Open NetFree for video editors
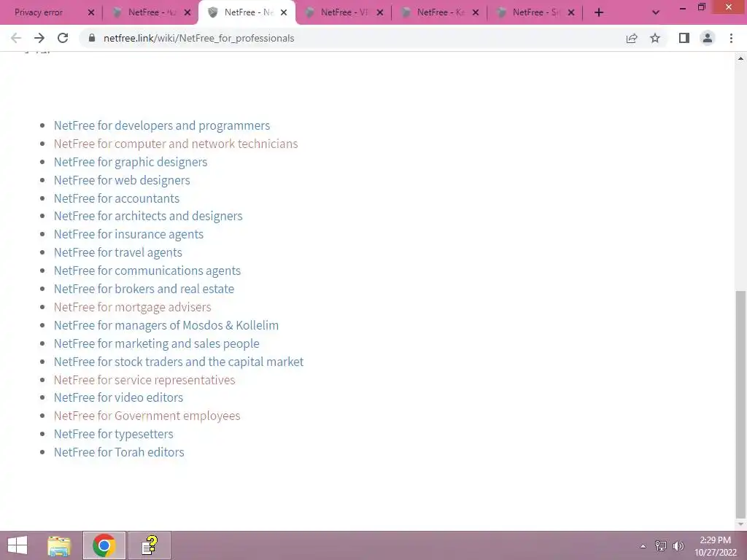The width and height of the screenshot is (747, 560). point(118,397)
